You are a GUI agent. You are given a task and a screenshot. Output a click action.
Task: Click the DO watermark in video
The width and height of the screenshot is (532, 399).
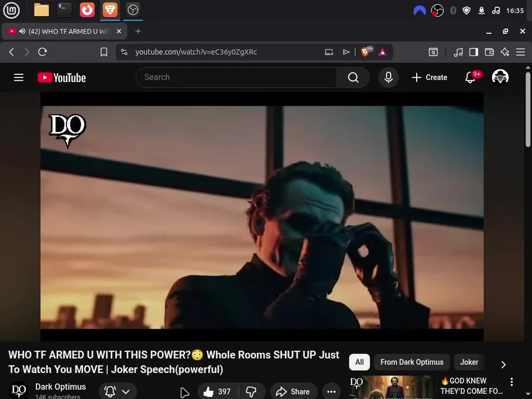point(67,131)
